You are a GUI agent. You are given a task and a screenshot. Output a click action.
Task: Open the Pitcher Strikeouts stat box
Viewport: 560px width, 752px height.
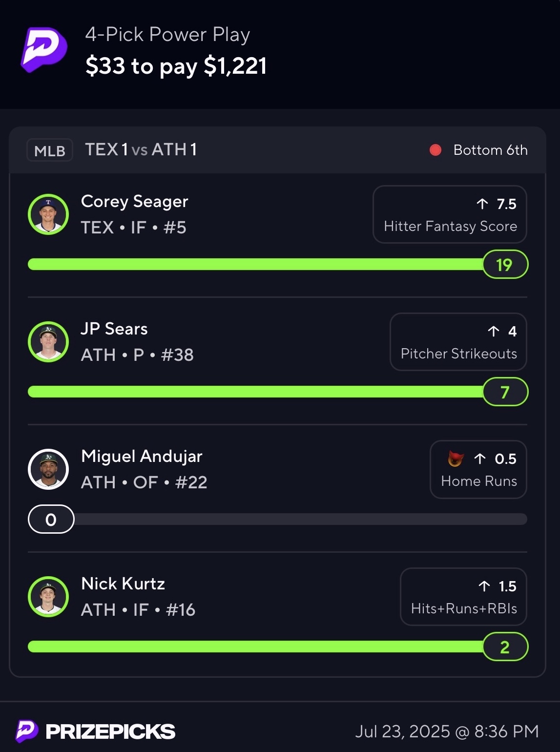[458, 342]
